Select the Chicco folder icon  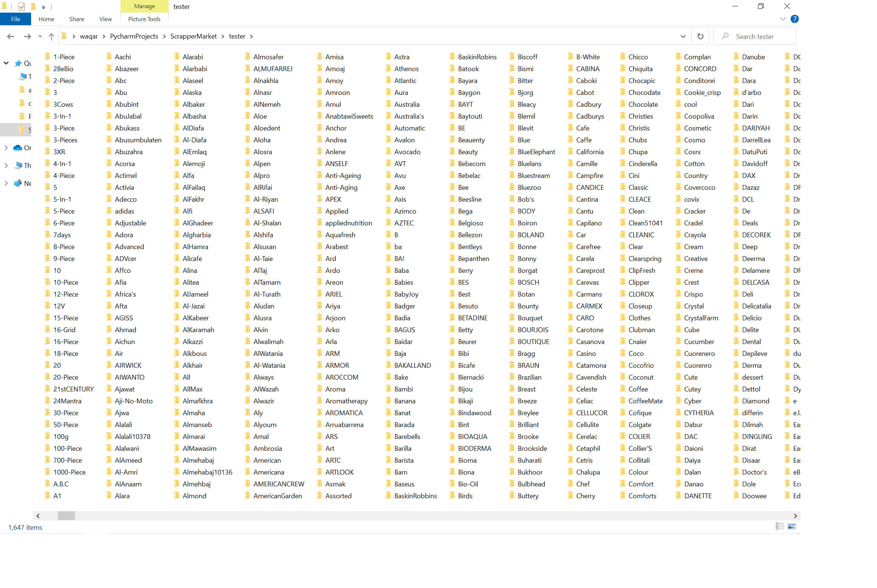622,57
